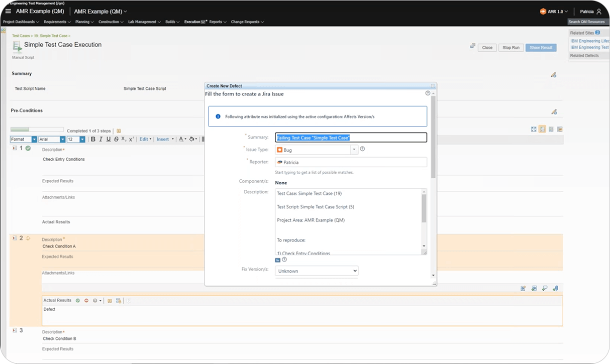Expand step 1 toggle

click(x=15, y=148)
